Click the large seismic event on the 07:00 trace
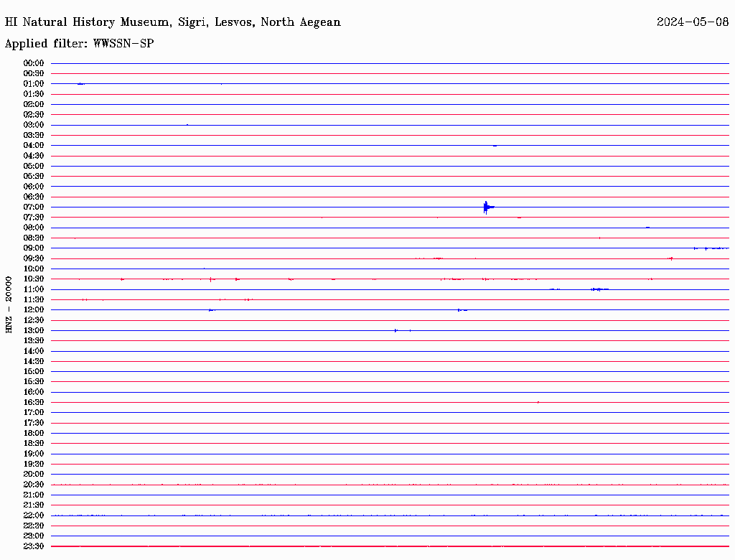The height and width of the screenshot is (560, 735). (488, 207)
